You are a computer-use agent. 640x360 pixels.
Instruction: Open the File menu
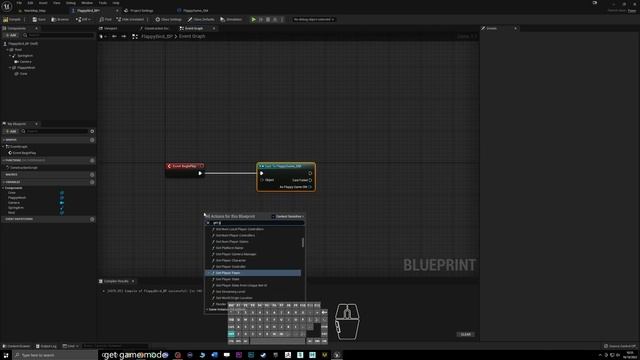(19, 3)
